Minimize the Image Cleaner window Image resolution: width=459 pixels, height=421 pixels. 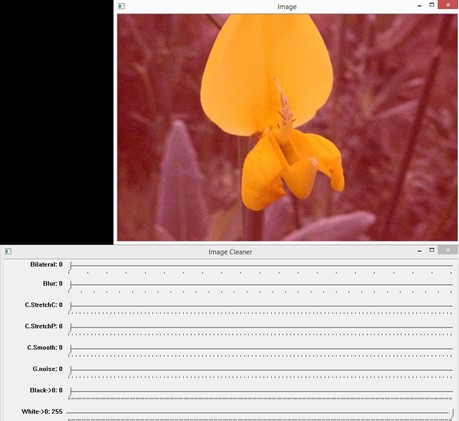[x=419, y=251]
